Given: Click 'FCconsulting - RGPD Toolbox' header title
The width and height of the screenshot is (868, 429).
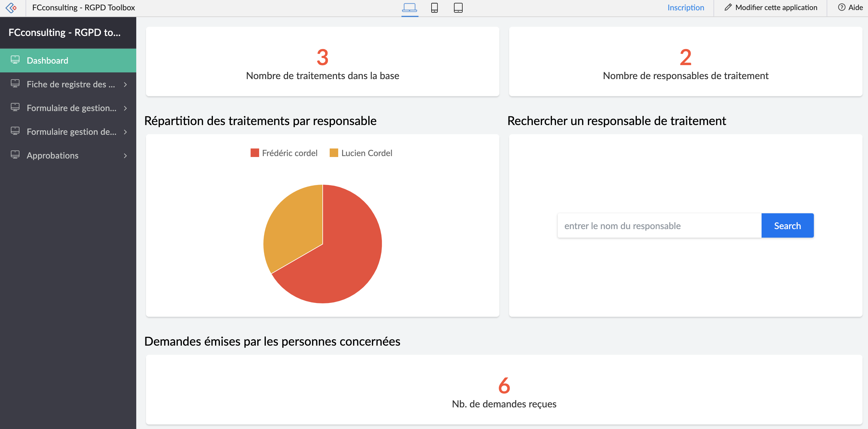Looking at the screenshot, I should click(x=84, y=7).
